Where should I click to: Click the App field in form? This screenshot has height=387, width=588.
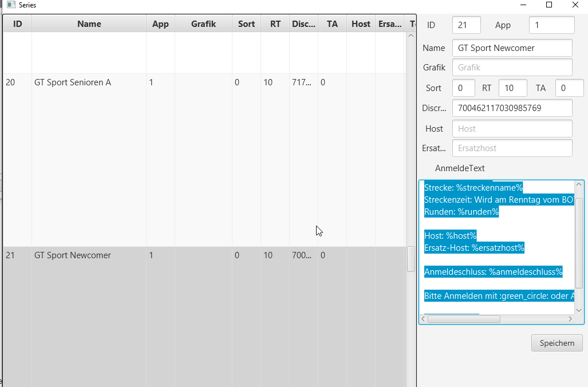click(x=551, y=25)
